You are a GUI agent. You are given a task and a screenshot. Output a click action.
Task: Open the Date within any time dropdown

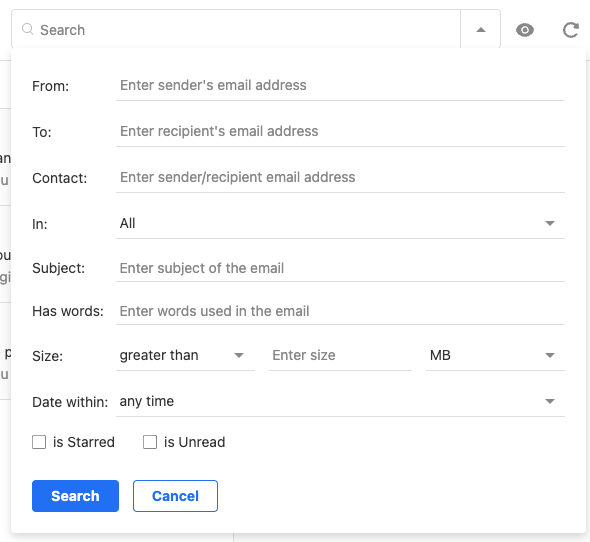click(x=340, y=402)
